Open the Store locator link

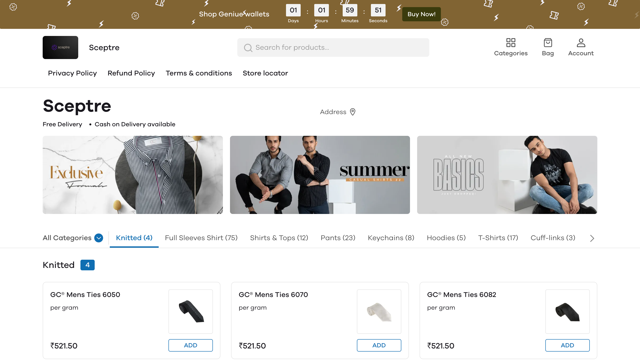click(265, 73)
